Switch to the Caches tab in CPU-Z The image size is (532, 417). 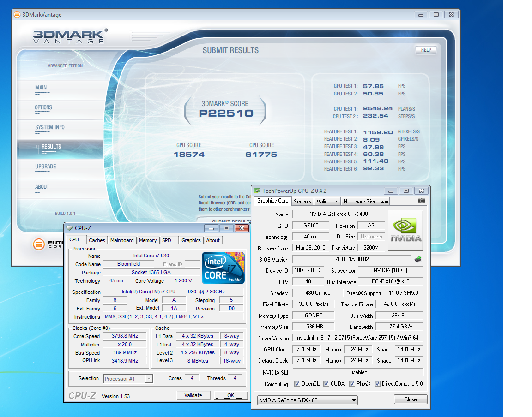click(x=97, y=240)
